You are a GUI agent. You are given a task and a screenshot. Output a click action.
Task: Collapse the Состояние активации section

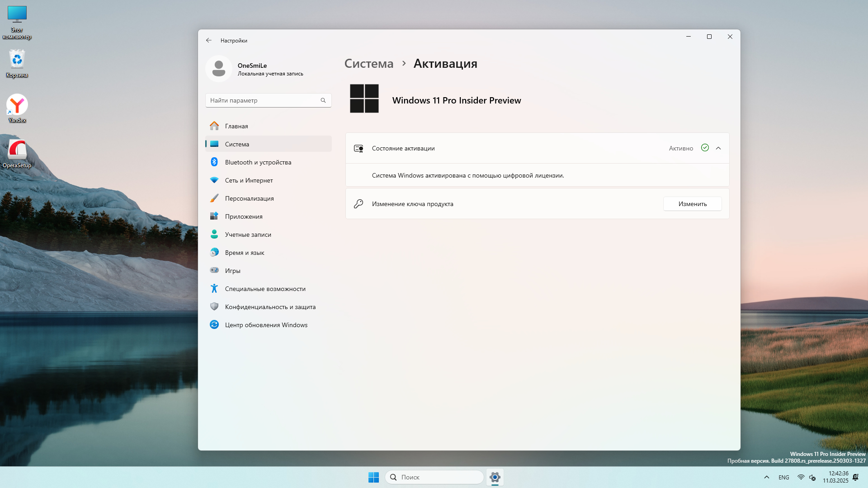718,148
